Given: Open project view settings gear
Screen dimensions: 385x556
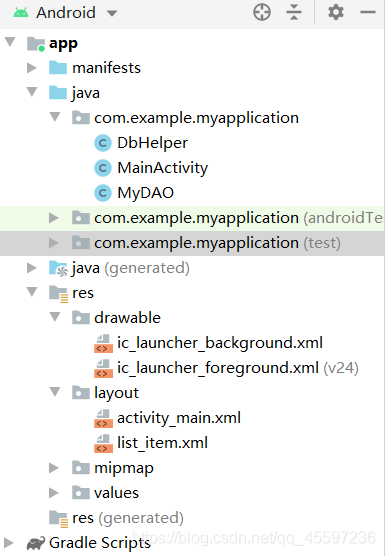Looking at the screenshot, I should pos(336,12).
